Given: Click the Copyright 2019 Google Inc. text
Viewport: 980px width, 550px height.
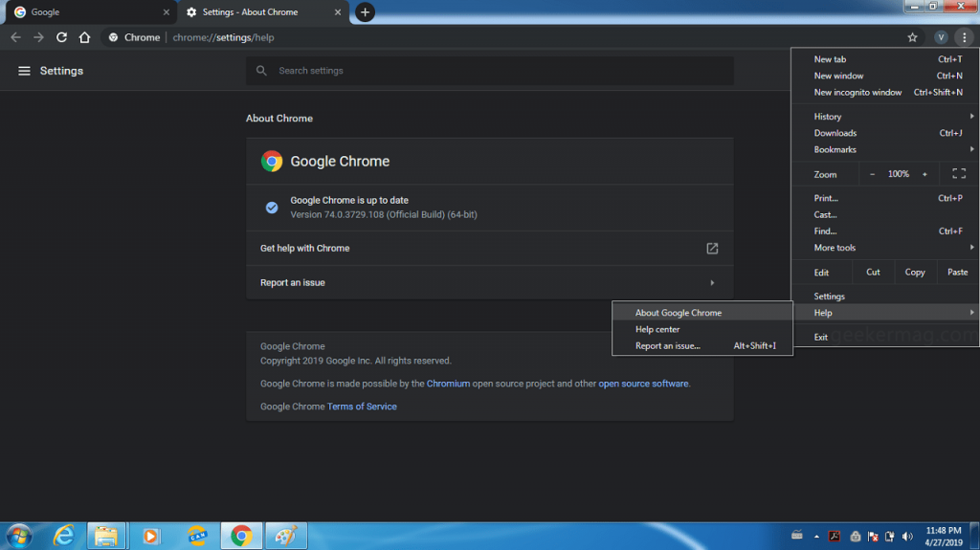Looking at the screenshot, I should click(356, 361).
